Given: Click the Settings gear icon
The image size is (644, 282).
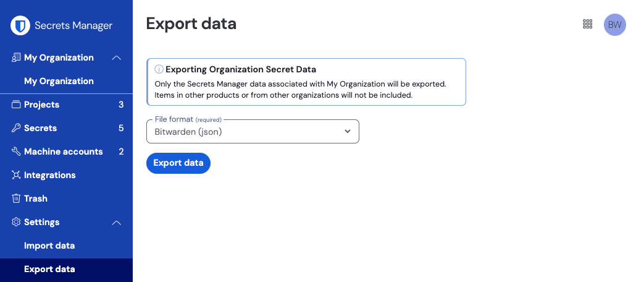Looking at the screenshot, I should pos(16,222).
